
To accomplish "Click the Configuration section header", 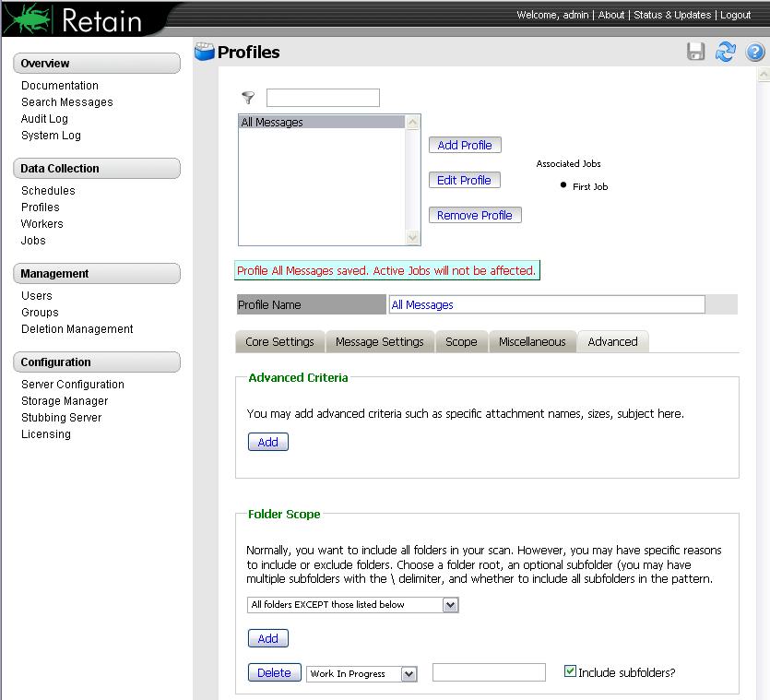I will click(x=97, y=362).
